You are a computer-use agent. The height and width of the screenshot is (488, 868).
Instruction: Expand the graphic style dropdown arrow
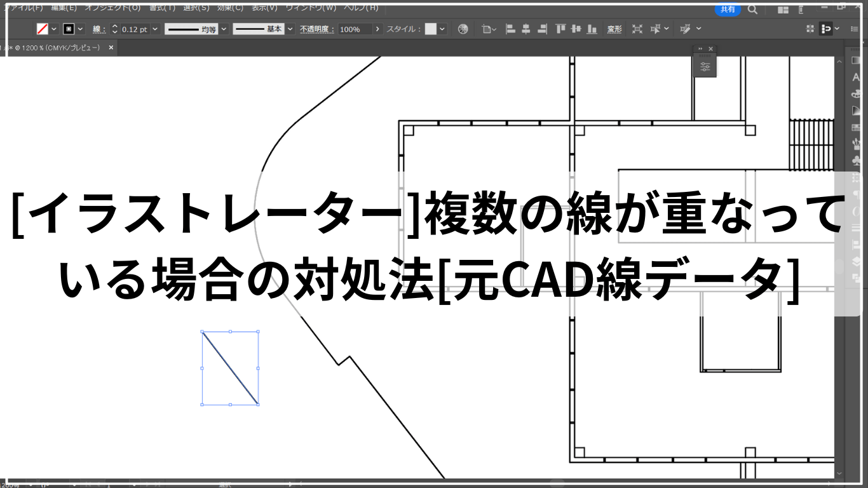[442, 29]
